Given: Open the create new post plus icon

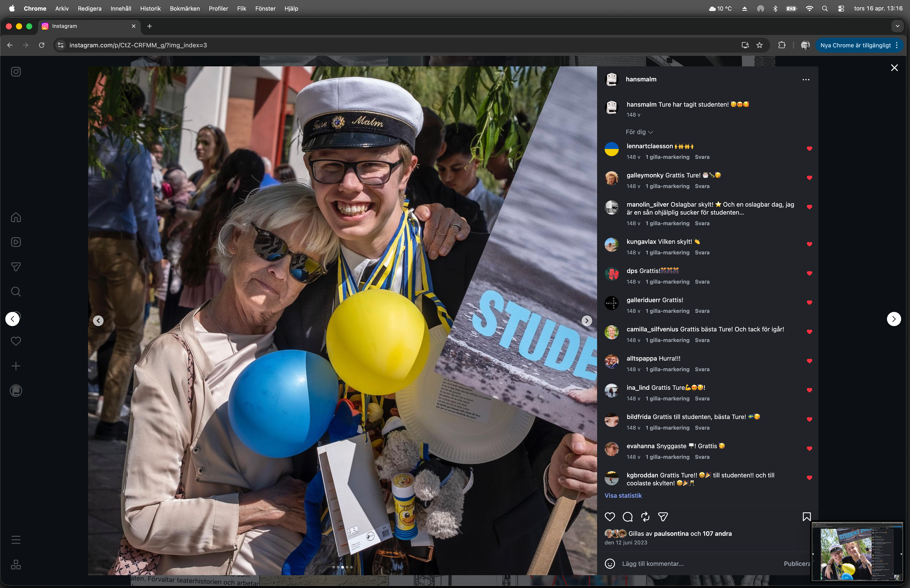Looking at the screenshot, I should coord(16,366).
